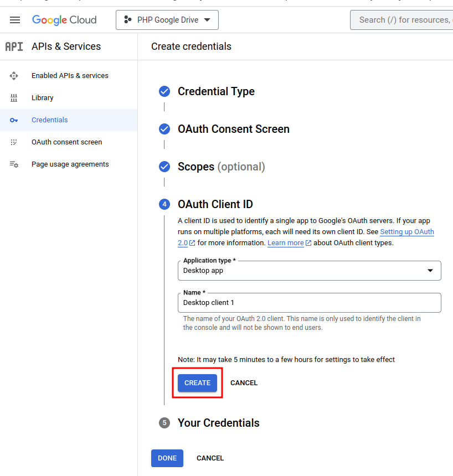Click the Credential Type checkmark step icon
The width and height of the screenshot is (453, 476).
[x=164, y=92]
